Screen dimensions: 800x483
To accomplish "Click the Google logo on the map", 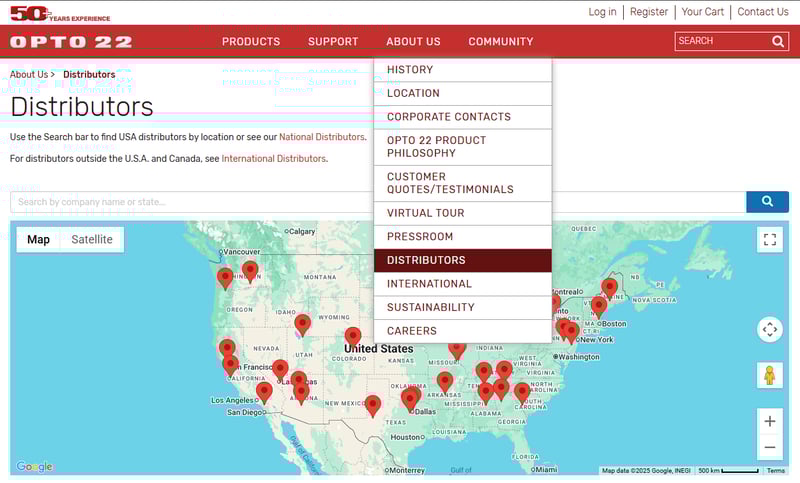I will point(34,466).
